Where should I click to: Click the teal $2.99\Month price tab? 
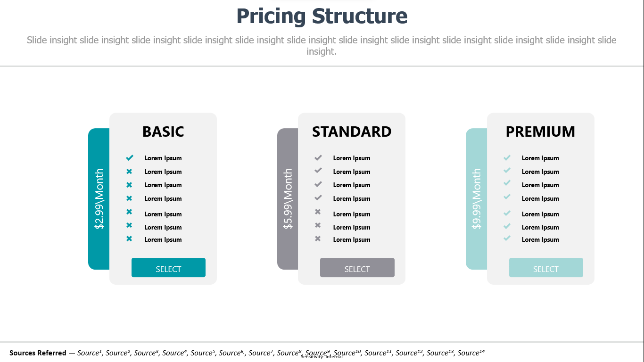(x=99, y=199)
